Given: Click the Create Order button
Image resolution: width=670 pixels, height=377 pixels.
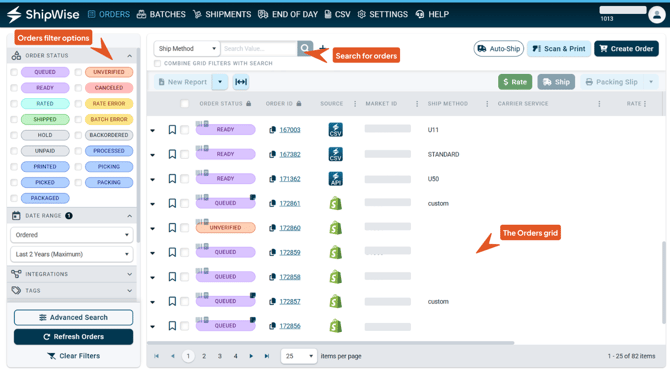Looking at the screenshot, I should point(626,48).
